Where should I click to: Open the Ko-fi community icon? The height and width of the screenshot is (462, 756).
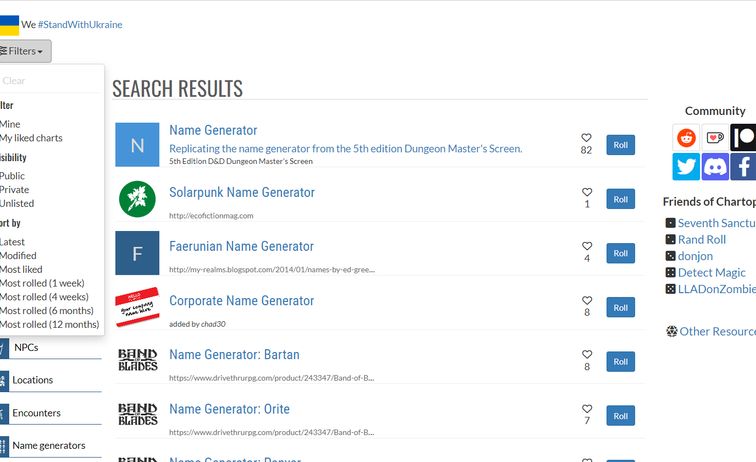(x=715, y=138)
